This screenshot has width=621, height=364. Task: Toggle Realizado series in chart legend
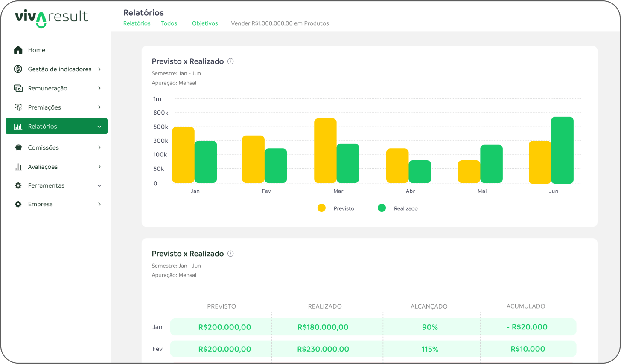click(382, 208)
